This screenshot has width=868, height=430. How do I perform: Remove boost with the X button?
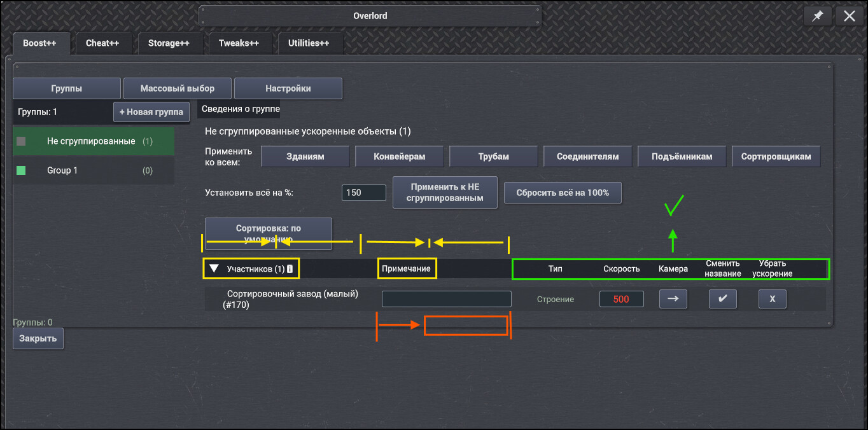pos(772,299)
